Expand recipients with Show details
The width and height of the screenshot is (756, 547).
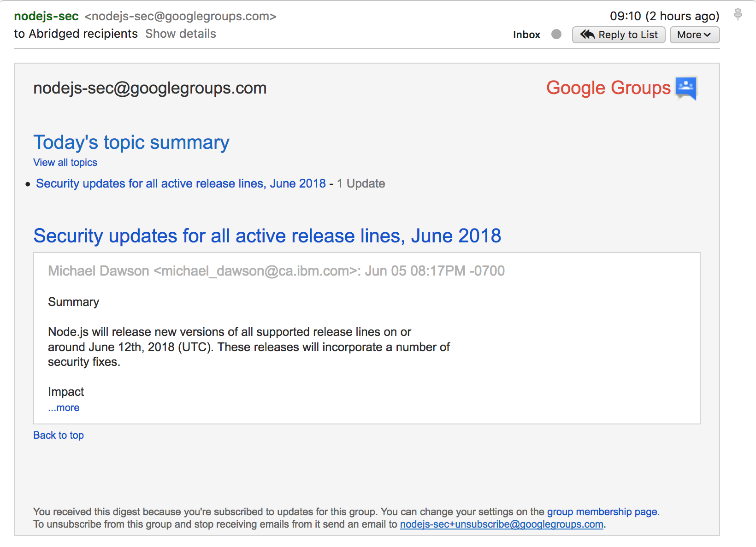(180, 34)
